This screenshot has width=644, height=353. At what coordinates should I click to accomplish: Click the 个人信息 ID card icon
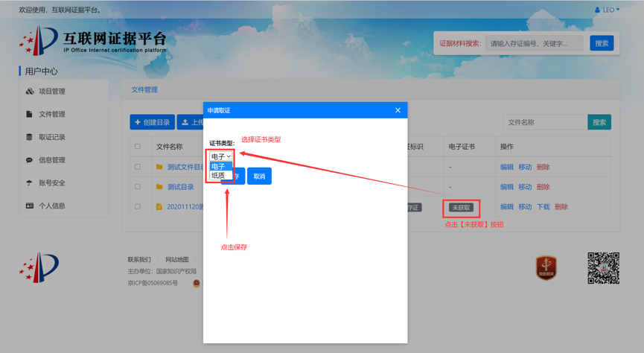pyautogui.click(x=30, y=206)
